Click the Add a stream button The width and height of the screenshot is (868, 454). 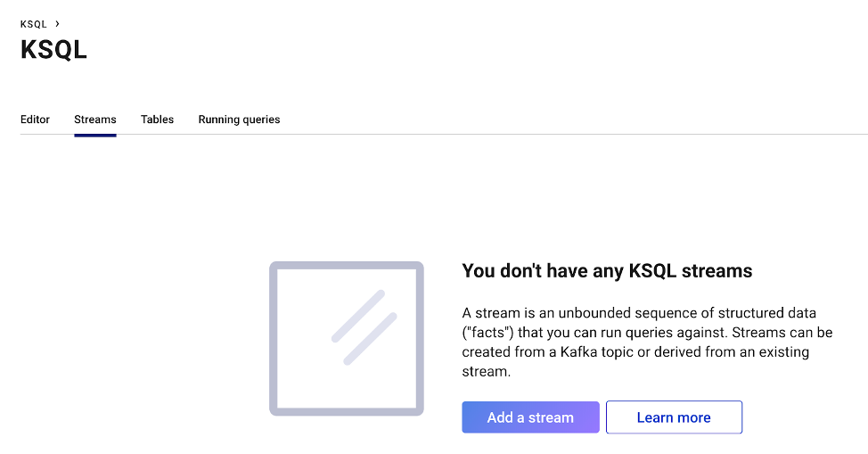pyautogui.click(x=530, y=417)
